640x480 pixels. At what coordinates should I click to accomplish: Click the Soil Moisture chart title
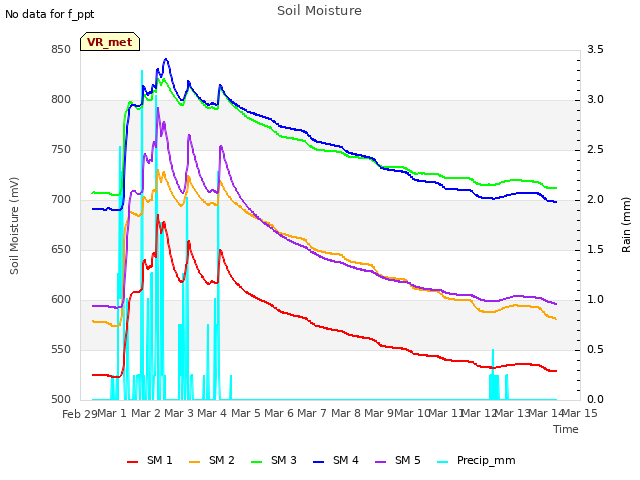tap(319, 11)
